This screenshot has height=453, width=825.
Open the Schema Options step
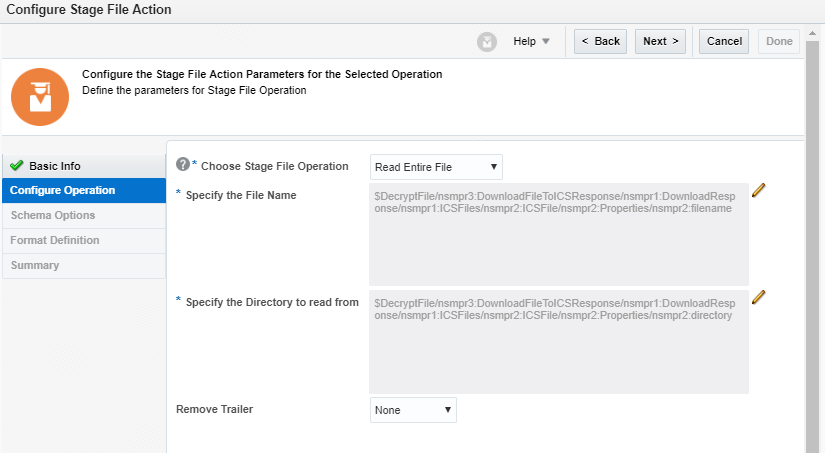point(53,215)
